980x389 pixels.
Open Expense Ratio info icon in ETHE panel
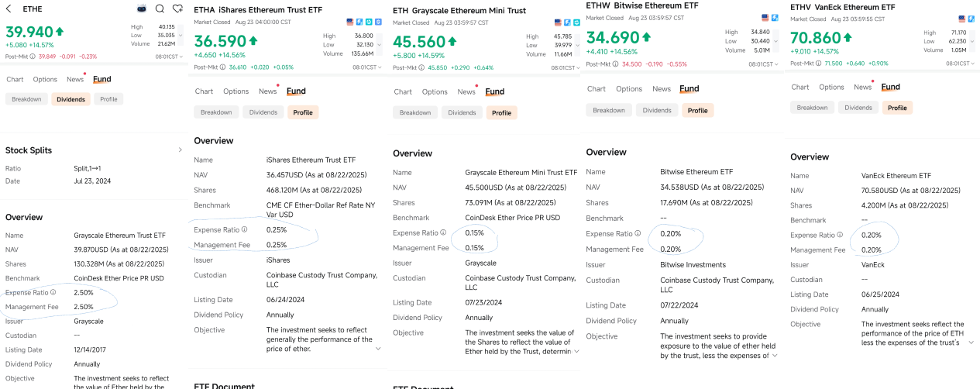[53, 292]
